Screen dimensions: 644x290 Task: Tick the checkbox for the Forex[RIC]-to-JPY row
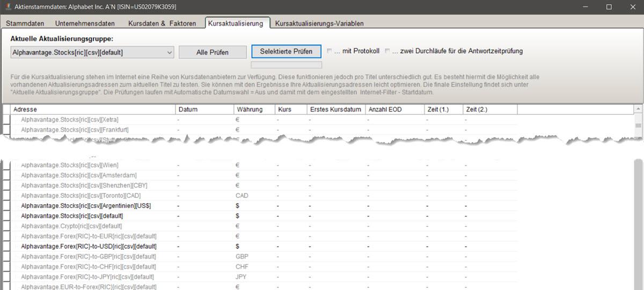6,277
